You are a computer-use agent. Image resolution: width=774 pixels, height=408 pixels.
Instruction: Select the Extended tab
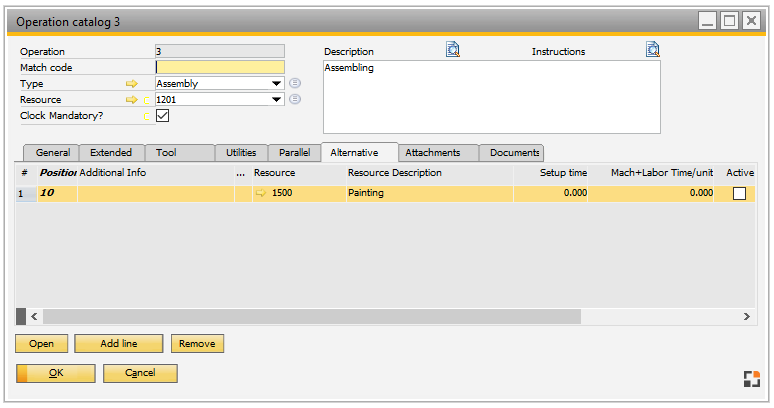click(x=111, y=153)
